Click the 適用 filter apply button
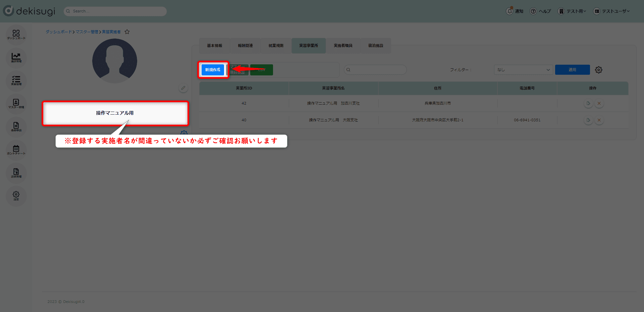Image resolution: width=644 pixels, height=312 pixels. (x=572, y=70)
